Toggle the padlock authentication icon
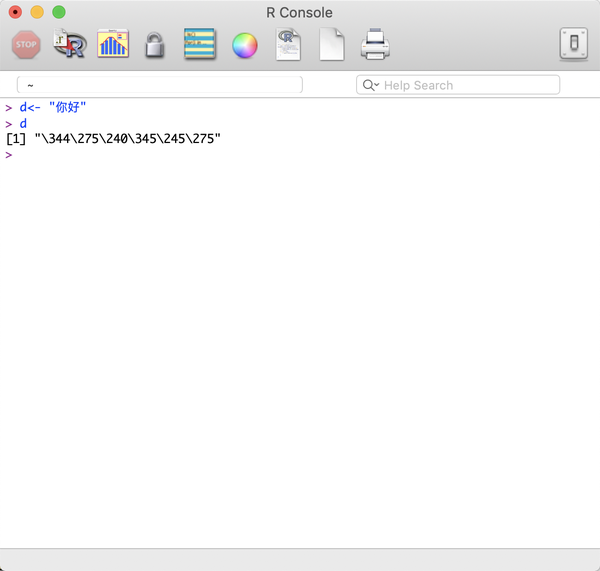This screenshot has height=571, width=600. (154, 45)
